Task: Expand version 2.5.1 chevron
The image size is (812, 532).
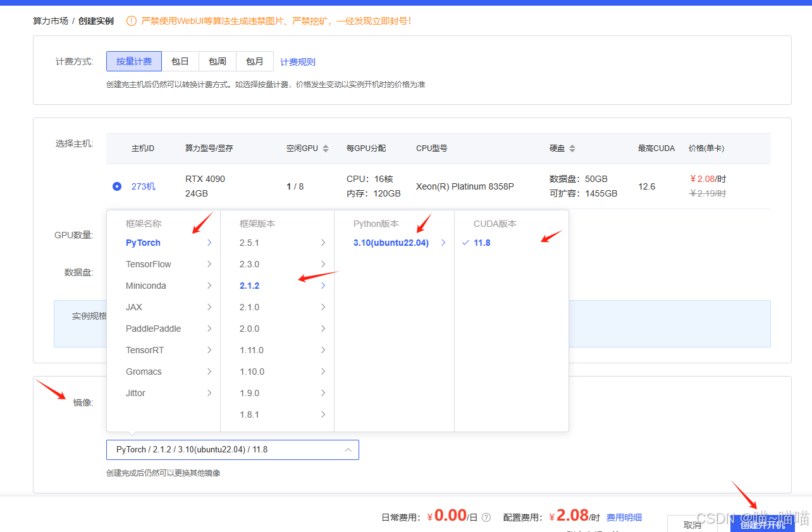Action: pos(323,243)
